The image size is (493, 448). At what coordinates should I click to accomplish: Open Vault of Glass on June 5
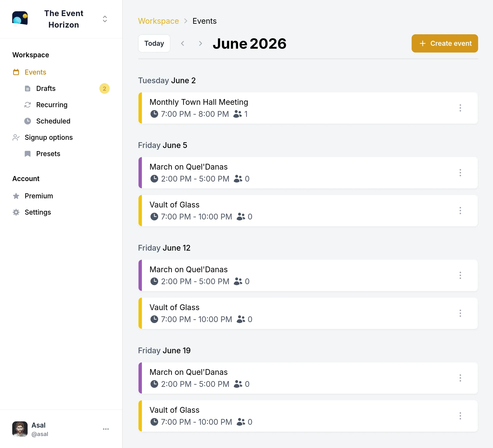308,211
